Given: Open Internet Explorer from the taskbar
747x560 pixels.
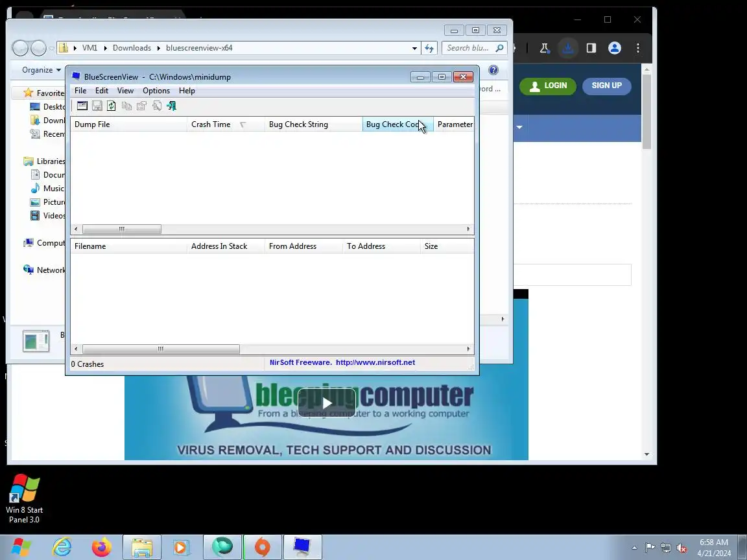Looking at the screenshot, I should click(x=62, y=547).
